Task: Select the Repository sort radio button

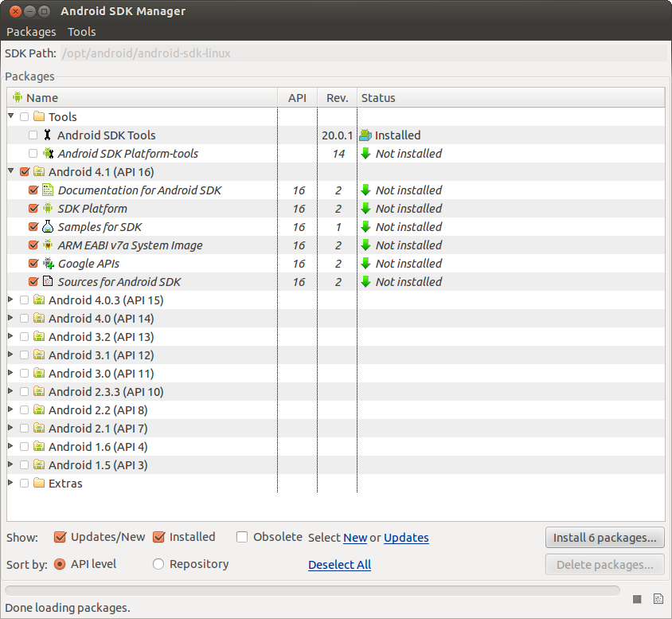Action: [x=158, y=564]
